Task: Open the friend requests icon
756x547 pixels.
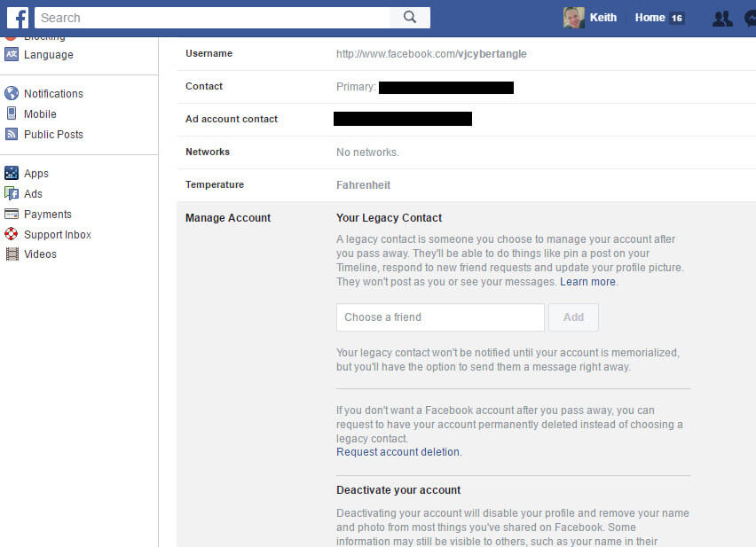Action: [x=722, y=19]
